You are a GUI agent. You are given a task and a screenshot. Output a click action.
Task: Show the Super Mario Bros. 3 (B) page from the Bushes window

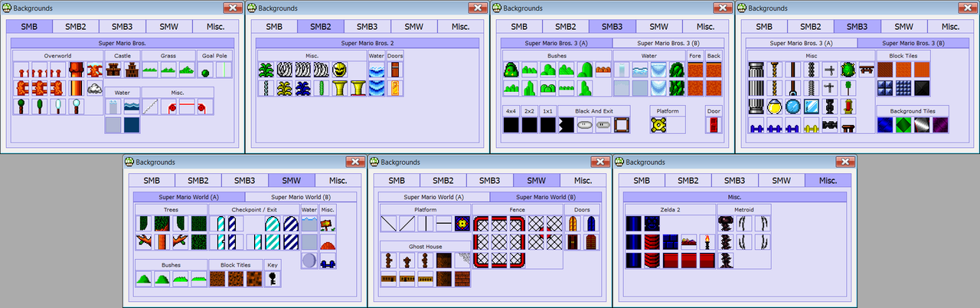tap(668, 44)
